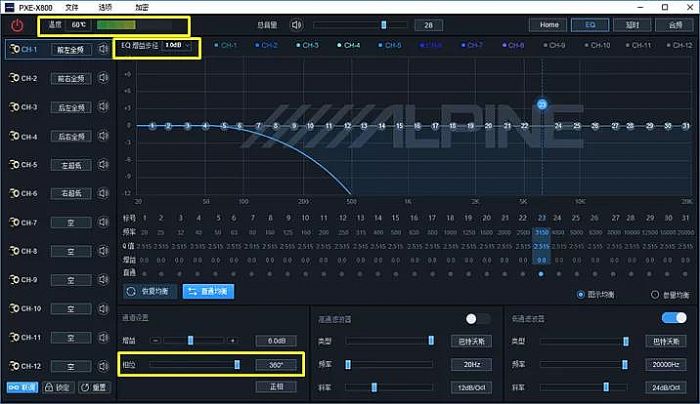Open the CH-6 speaker type selector
The image size is (700, 404).
[x=71, y=194]
